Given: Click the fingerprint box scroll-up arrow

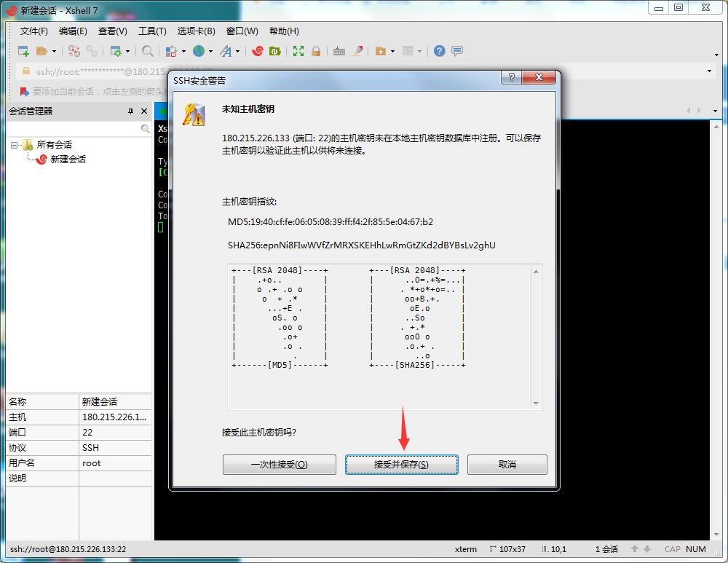Looking at the screenshot, I should pos(536,271).
